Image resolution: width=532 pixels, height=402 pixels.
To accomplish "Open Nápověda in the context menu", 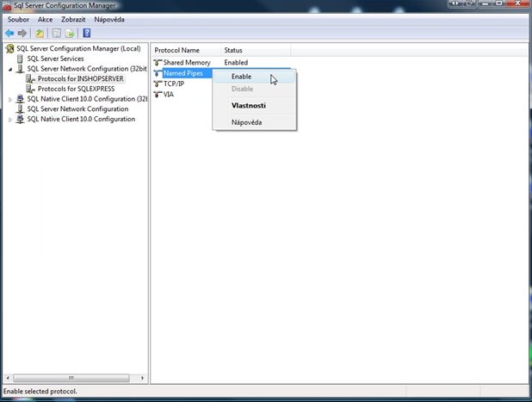I will (247, 122).
